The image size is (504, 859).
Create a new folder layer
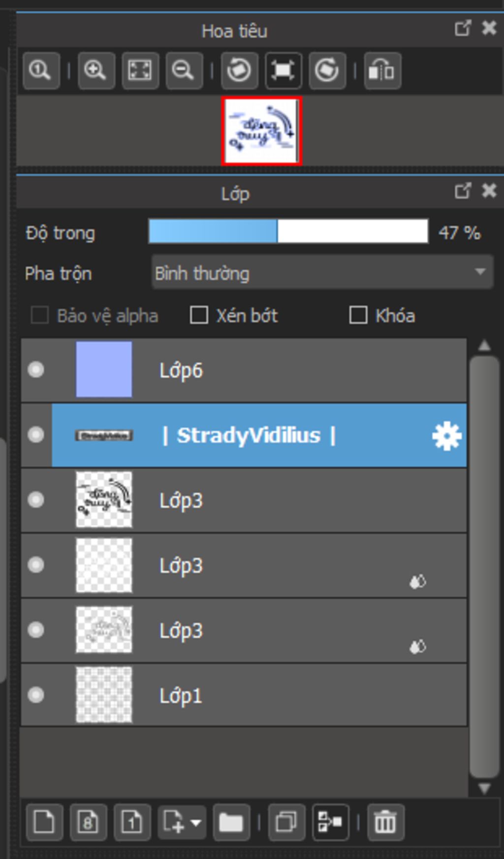[231, 822]
